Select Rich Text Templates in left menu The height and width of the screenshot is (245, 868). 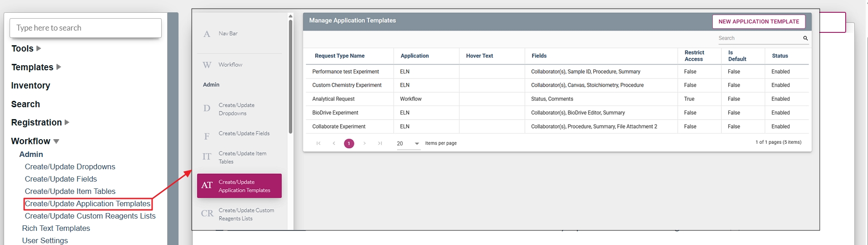tap(56, 228)
